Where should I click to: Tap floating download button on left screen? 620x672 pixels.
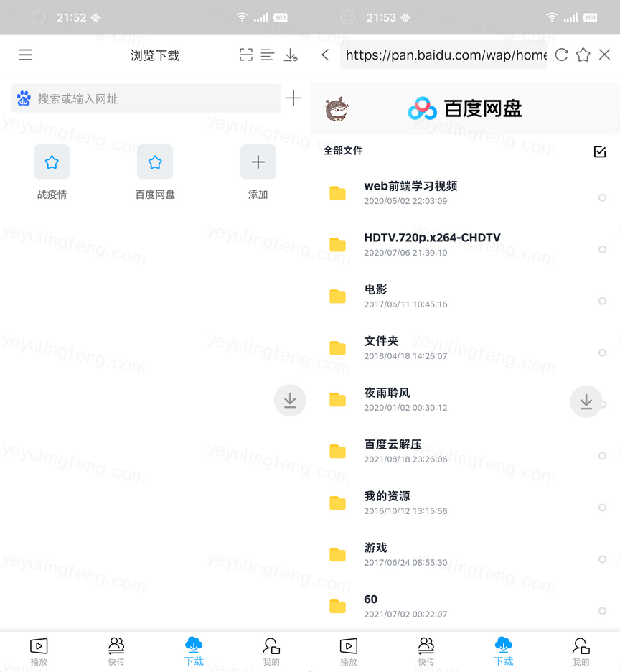[x=290, y=401]
